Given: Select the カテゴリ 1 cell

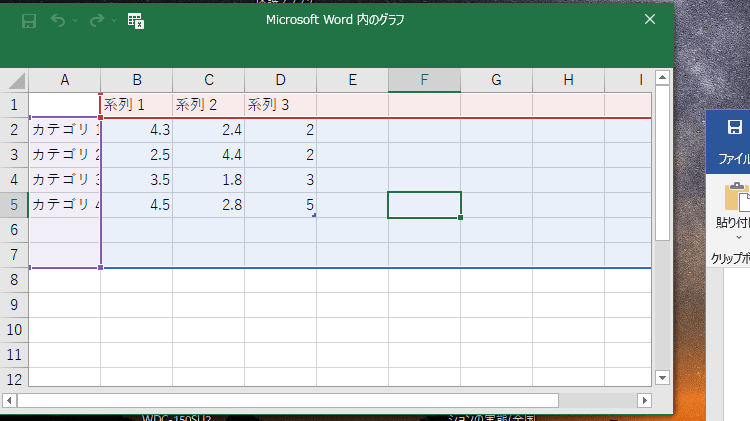Looking at the screenshot, I should pos(65,130).
